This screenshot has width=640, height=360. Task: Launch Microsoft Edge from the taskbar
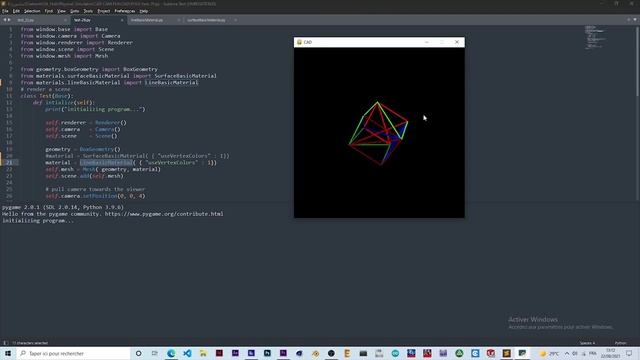coord(171,353)
